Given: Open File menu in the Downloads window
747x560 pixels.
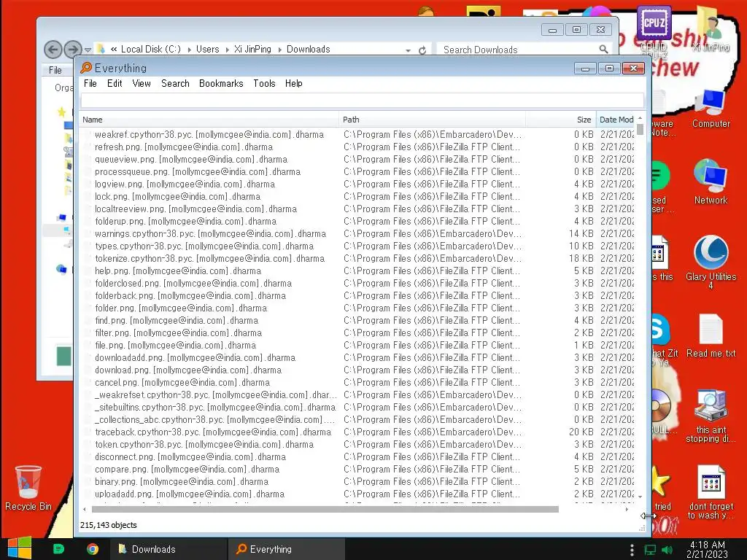Looking at the screenshot, I should tap(55, 70).
